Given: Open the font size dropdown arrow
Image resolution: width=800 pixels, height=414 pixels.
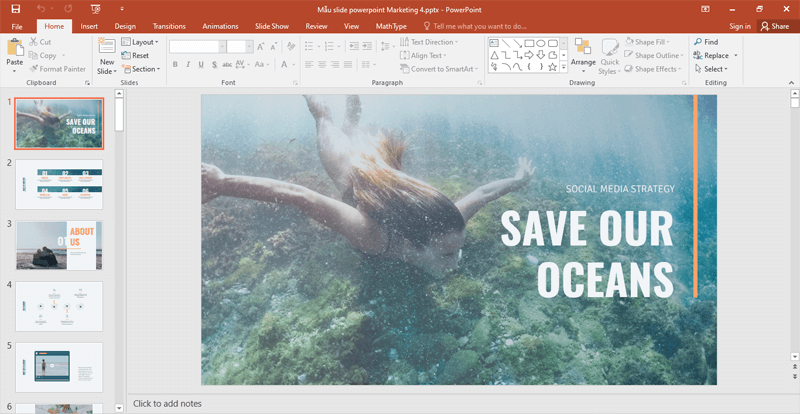Looking at the screenshot, I should click(250, 47).
